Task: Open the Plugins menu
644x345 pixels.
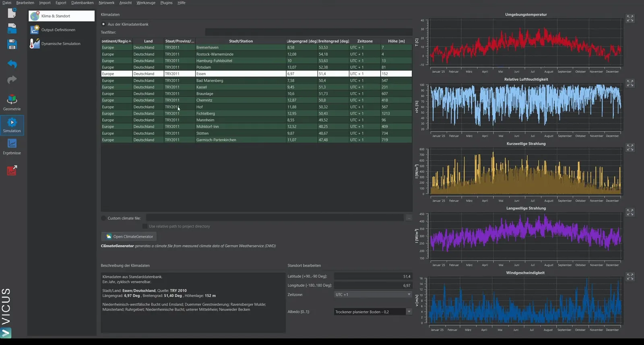Action: [x=166, y=3]
